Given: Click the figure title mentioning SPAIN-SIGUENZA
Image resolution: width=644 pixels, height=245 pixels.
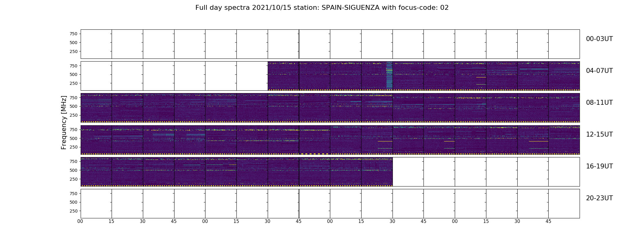Looking at the screenshot, I should (322, 8).
